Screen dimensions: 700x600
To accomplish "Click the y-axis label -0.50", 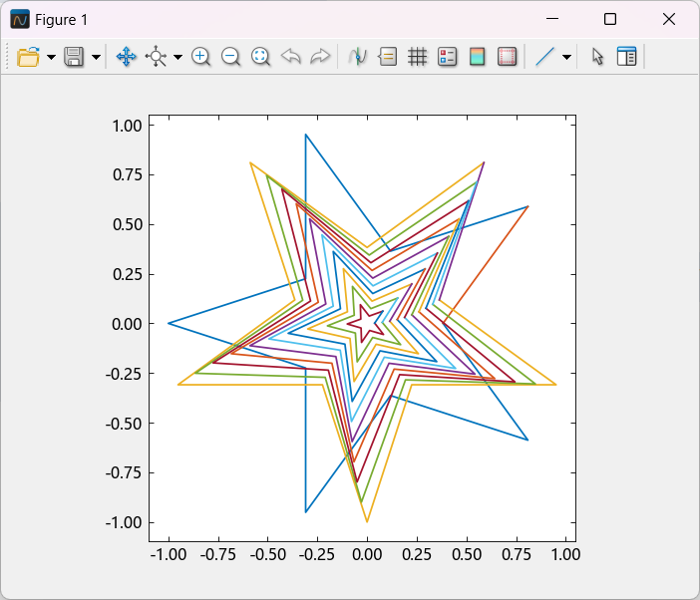I will [124, 424].
